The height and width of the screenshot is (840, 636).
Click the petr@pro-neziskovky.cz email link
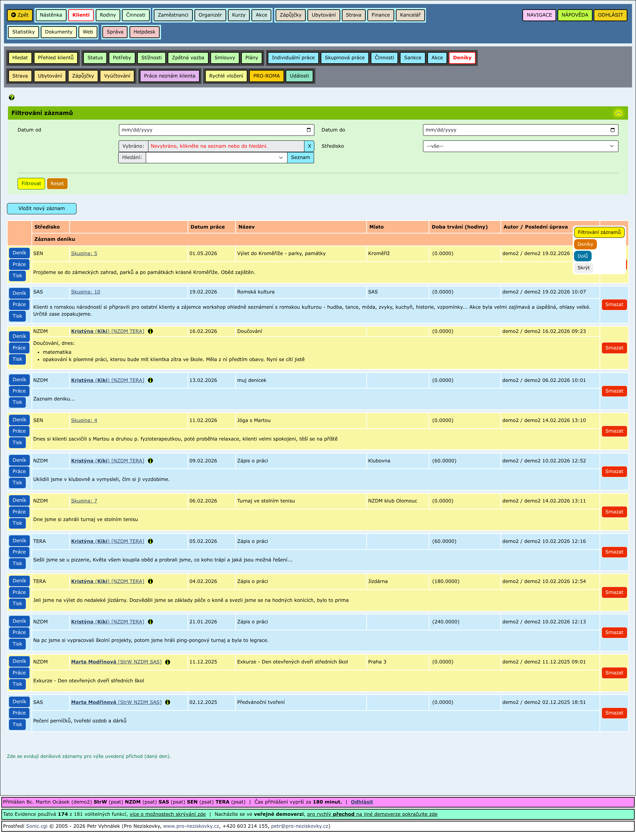pyautogui.click(x=300, y=826)
